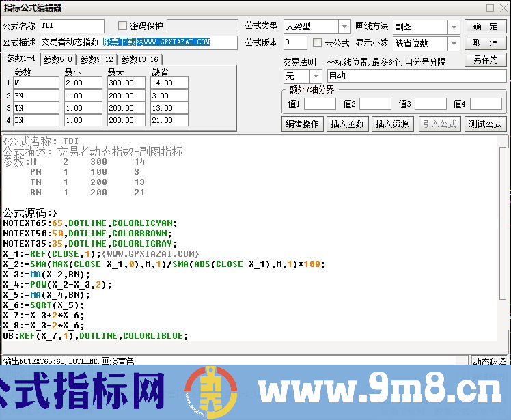Click the code line X_6:=SQRT(X_5)

pyautogui.click(x=44, y=305)
